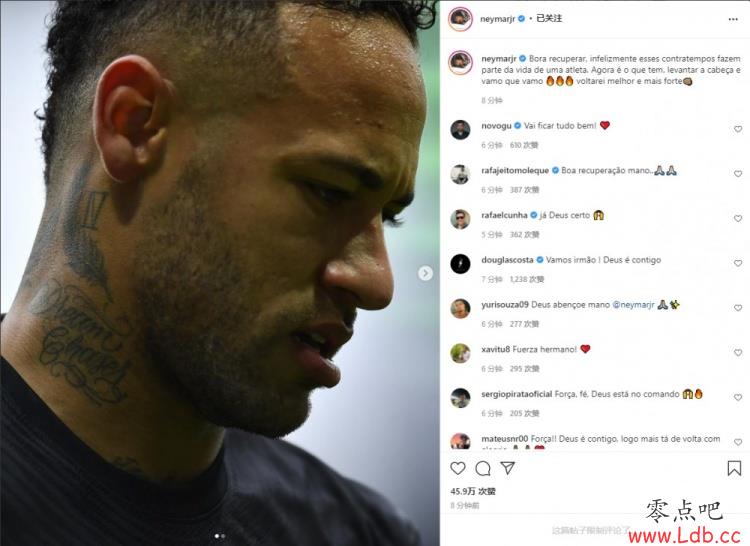
Task: Toggle the 已关注 following button
Action: coord(549,18)
